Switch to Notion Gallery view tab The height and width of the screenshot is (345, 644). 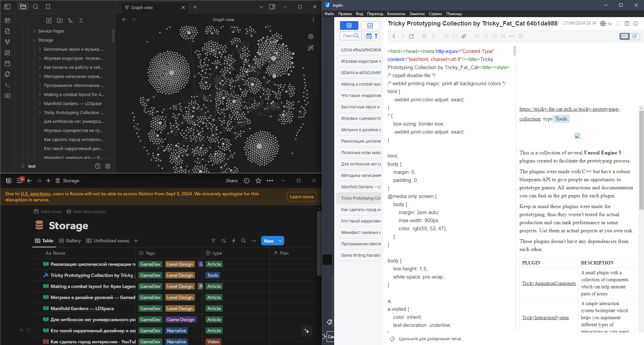[70, 241]
